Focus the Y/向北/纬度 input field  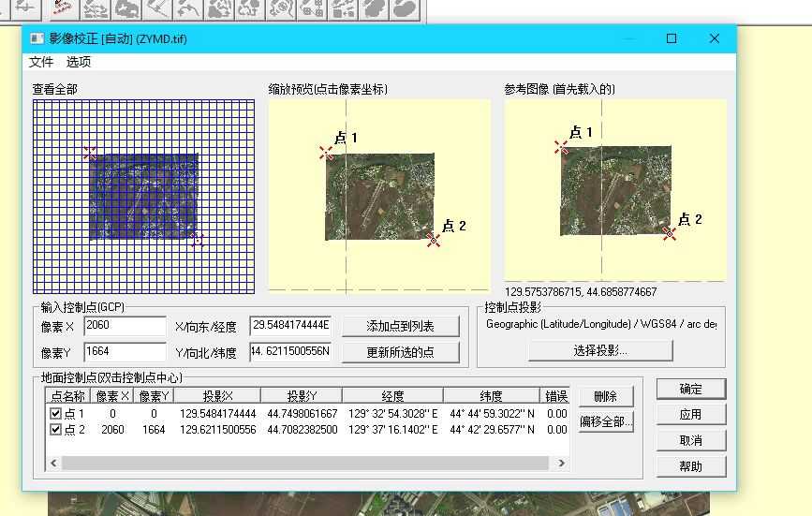(x=290, y=352)
